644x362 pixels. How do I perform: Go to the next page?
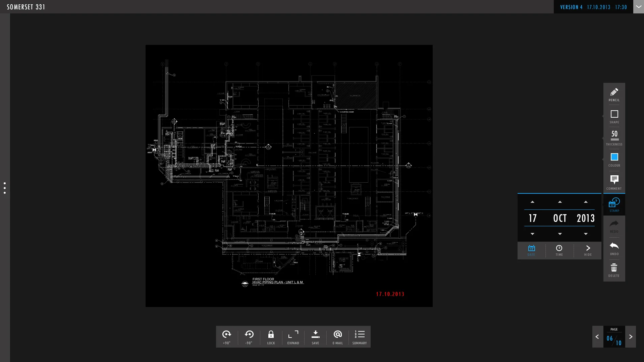pos(631,337)
